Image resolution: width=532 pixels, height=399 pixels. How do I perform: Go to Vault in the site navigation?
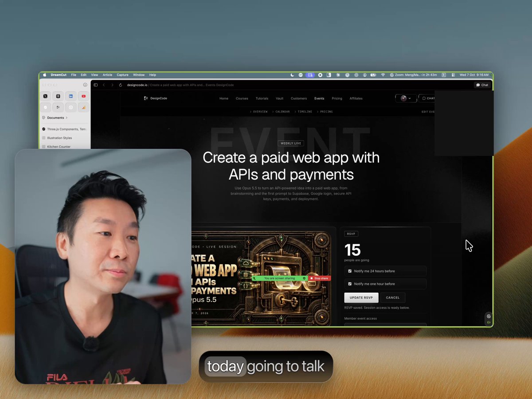(x=279, y=98)
